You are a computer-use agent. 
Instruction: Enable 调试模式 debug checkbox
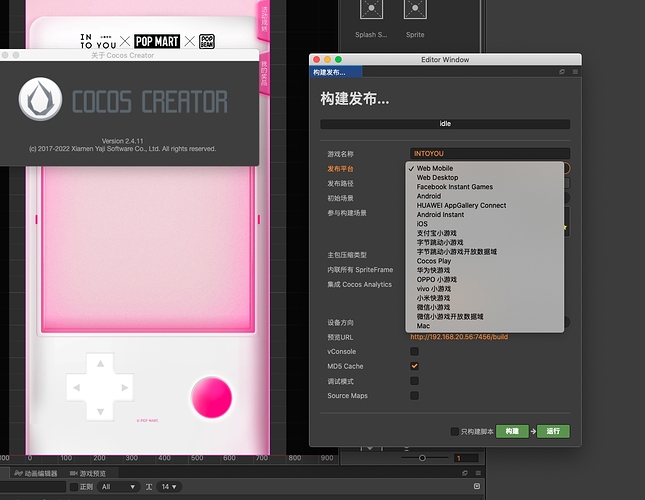point(414,381)
